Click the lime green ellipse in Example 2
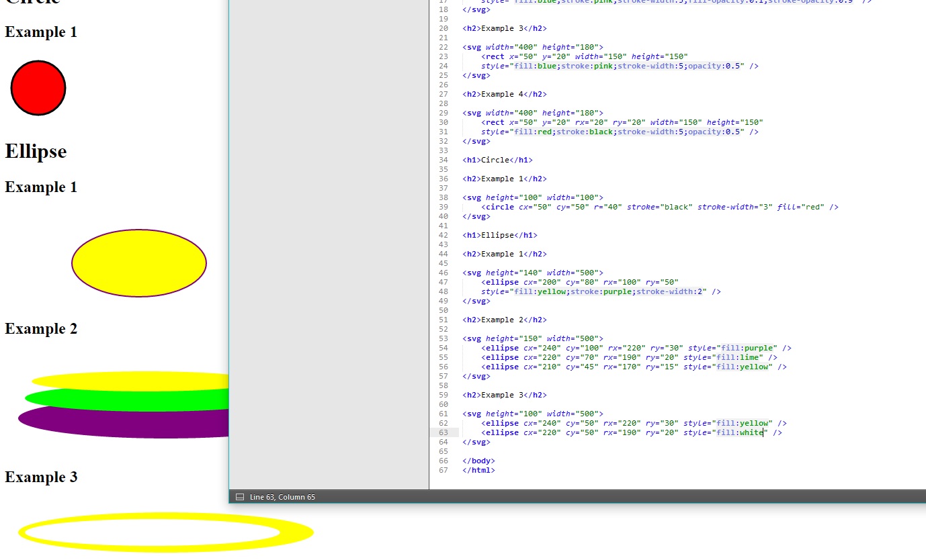Image resolution: width=926 pixels, height=560 pixels. click(x=128, y=400)
